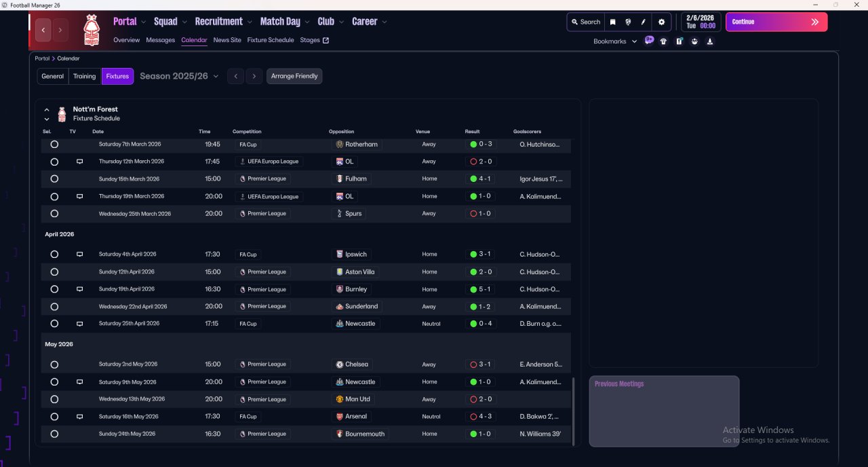This screenshot has width=868, height=467.
Task: Click the bookmark flag icon in toolbar
Action: pyautogui.click(x=612, y=22)
